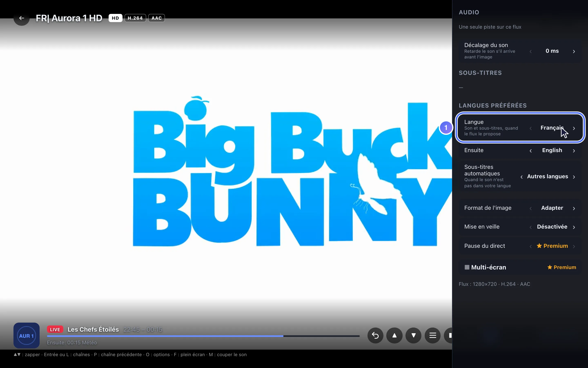Click the previous channel return icon

375,335
